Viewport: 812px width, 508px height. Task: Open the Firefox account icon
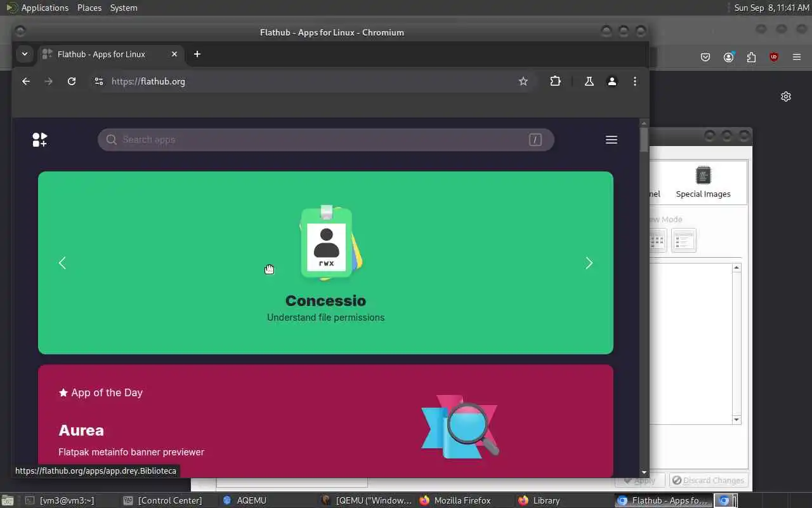pos(728,57)
